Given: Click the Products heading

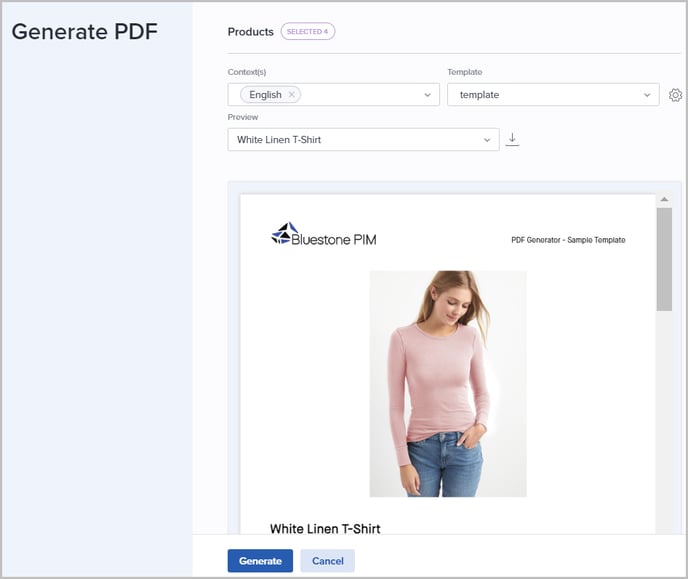Looking at the screenshot, I should pos(251,32).
